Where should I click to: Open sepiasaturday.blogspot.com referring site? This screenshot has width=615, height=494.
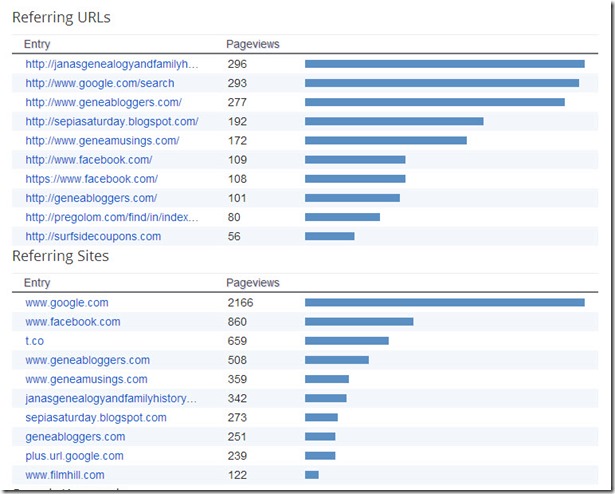(x=96, y=418)
